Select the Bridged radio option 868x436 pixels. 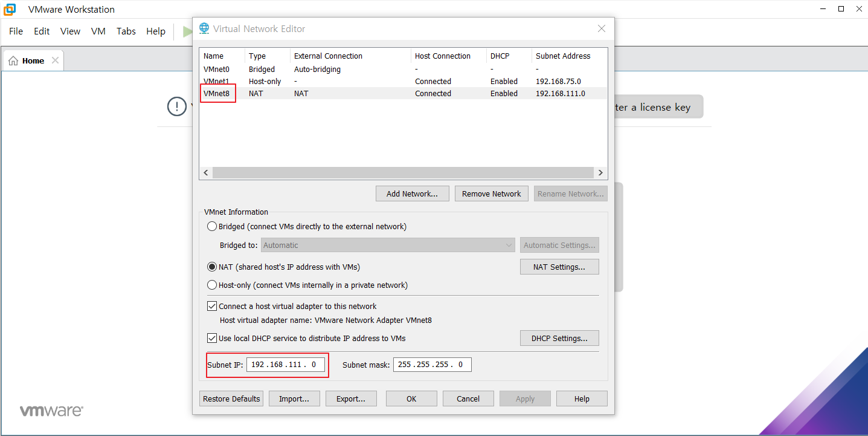click(x=212, y=227)
